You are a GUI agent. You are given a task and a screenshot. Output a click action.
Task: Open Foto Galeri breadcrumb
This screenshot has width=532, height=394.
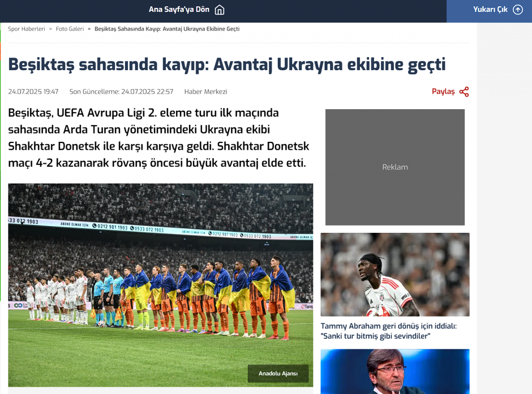pyautogui.click(x=70, y=29)
